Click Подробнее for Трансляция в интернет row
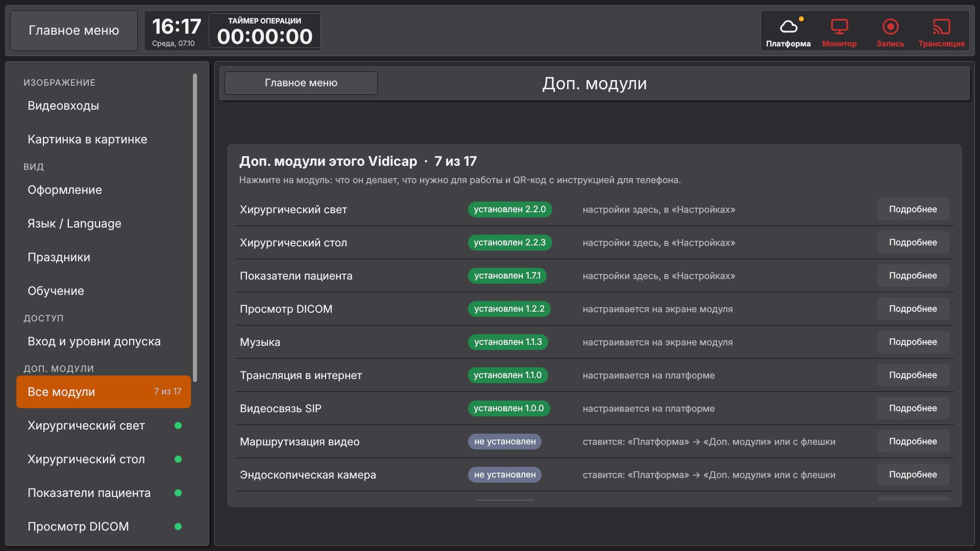 (913, 375)
